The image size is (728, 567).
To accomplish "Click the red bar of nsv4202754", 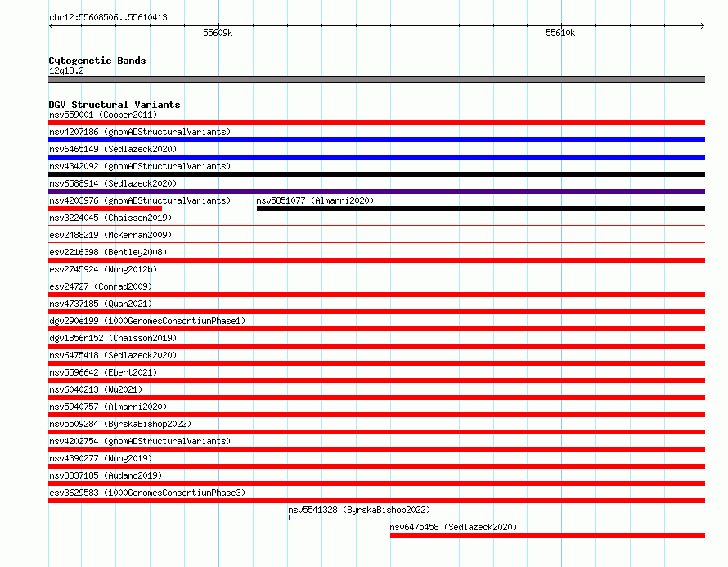I will pyautogui.click(x=376, y=449).
